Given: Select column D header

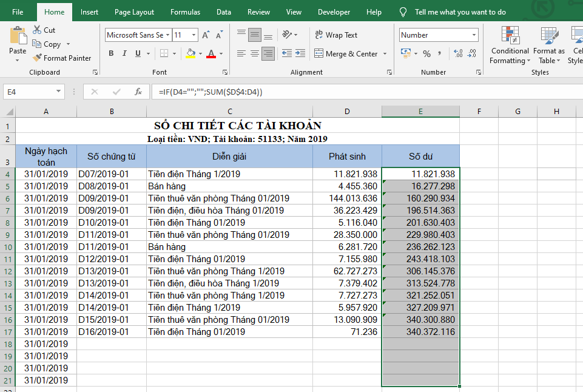Looking at the screenshot, I should pos(346,111).
